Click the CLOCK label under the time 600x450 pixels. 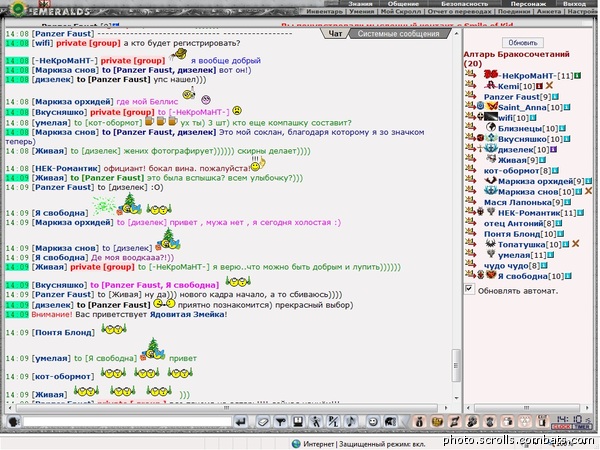[561, 427]
